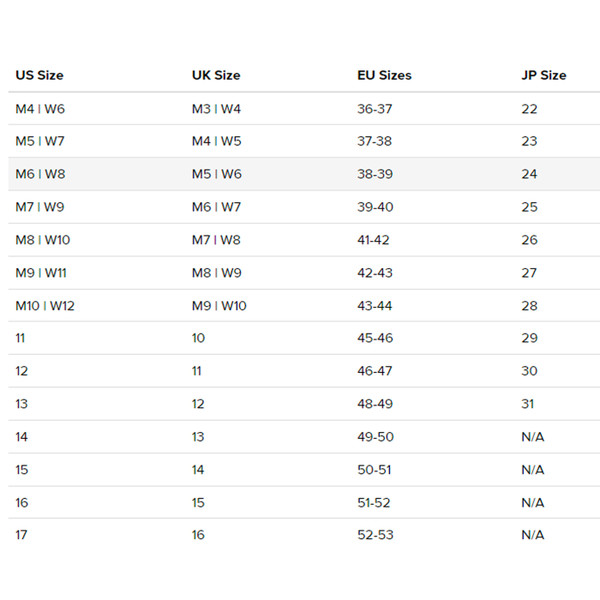Select JP size 26 cell

529,240
